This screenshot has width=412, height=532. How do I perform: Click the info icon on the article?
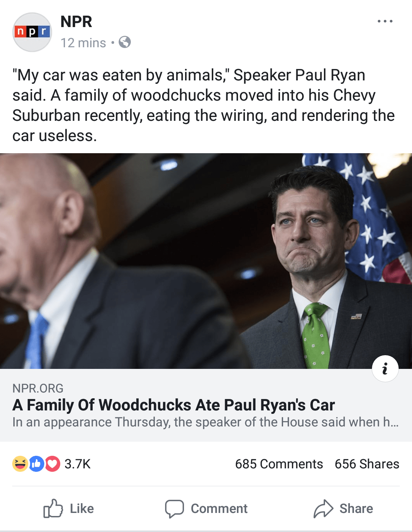tap(385, 369)
